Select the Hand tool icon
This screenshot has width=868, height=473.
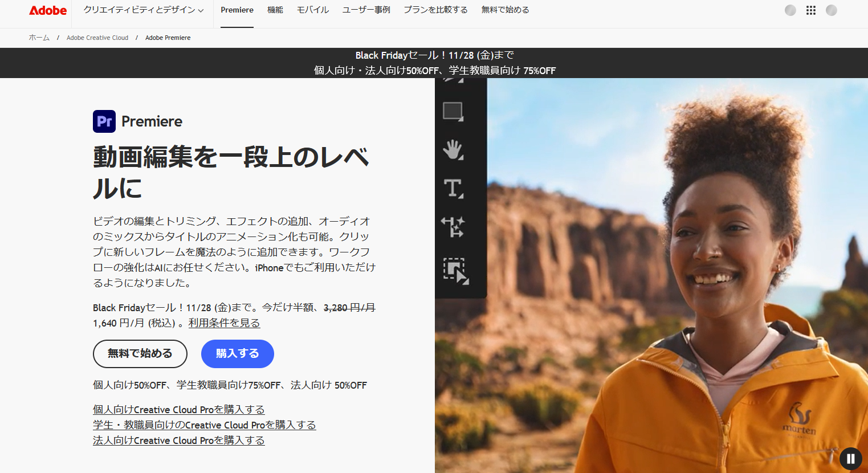(453, 150)
